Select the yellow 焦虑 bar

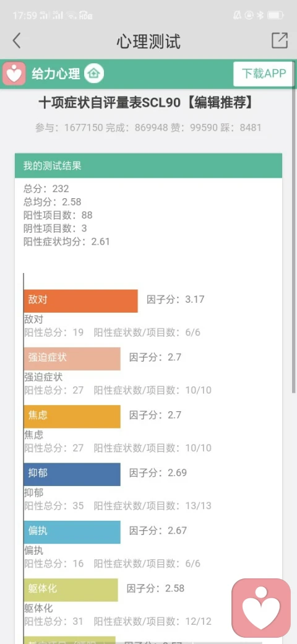(x=72, y=417)
